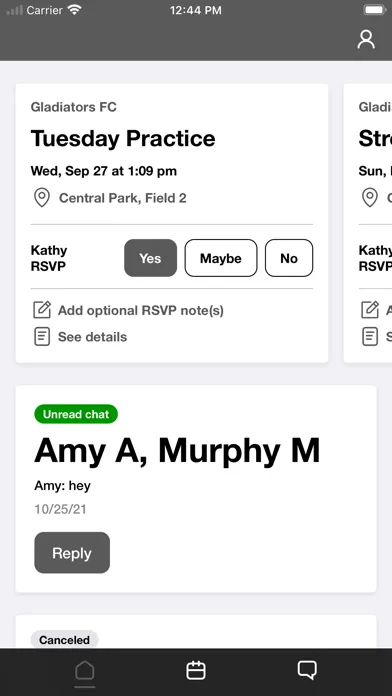Viewport: 392px width, 696px height.
Task: Open the calendar schedule tab
Action: (x=196, y=670)
